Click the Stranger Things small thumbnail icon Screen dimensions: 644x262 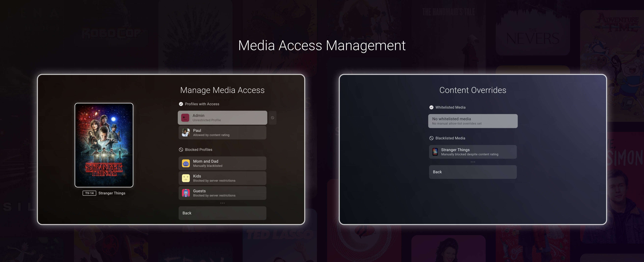(435, 152)
